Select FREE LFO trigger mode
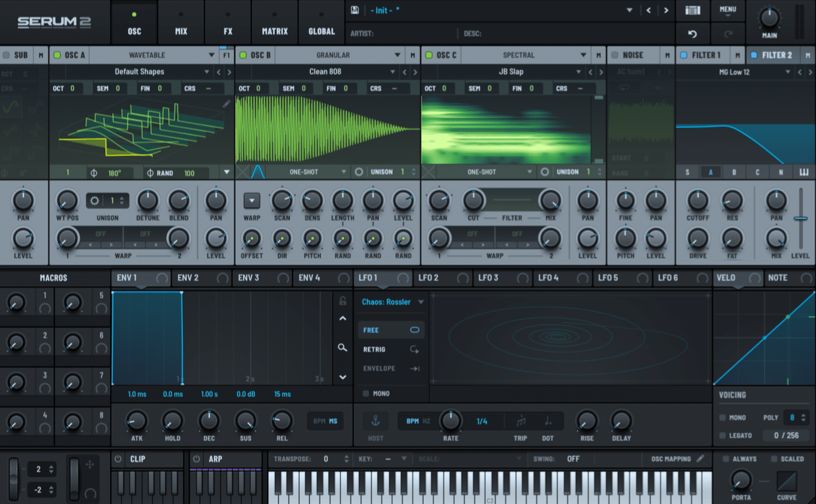 [391, 330]
